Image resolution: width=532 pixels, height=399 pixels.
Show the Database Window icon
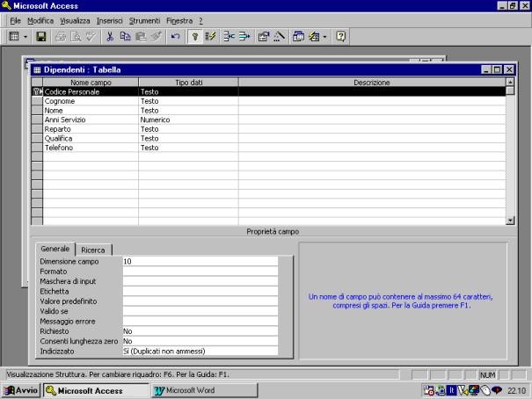299,36
